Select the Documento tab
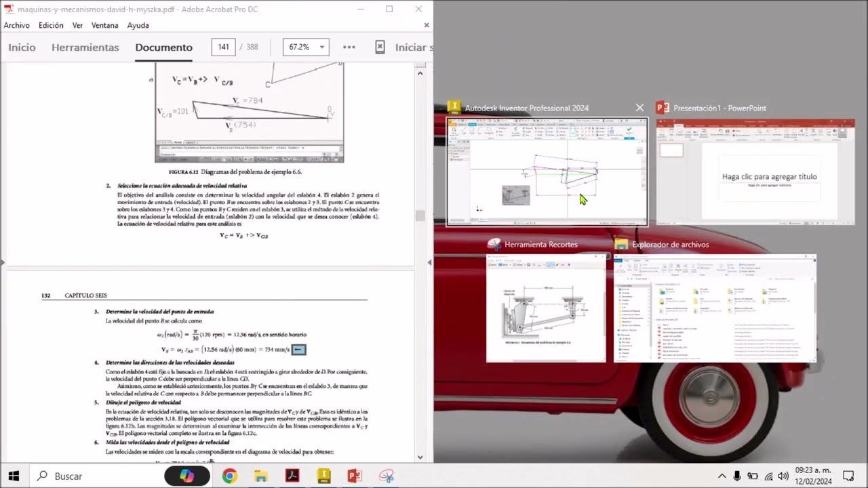Screen dimensions: 868x488 [163, 47]
